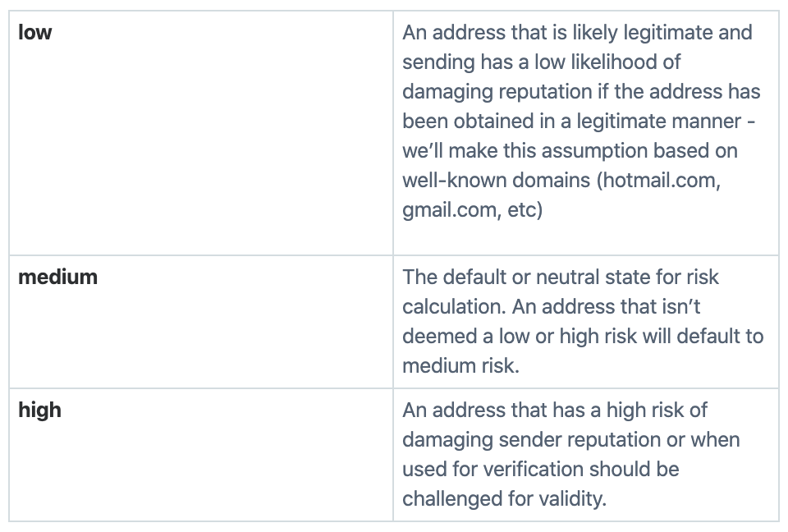The image size is (788, 532).
Task: Click the bold "low" risk label
Action: tap(34, 33)
